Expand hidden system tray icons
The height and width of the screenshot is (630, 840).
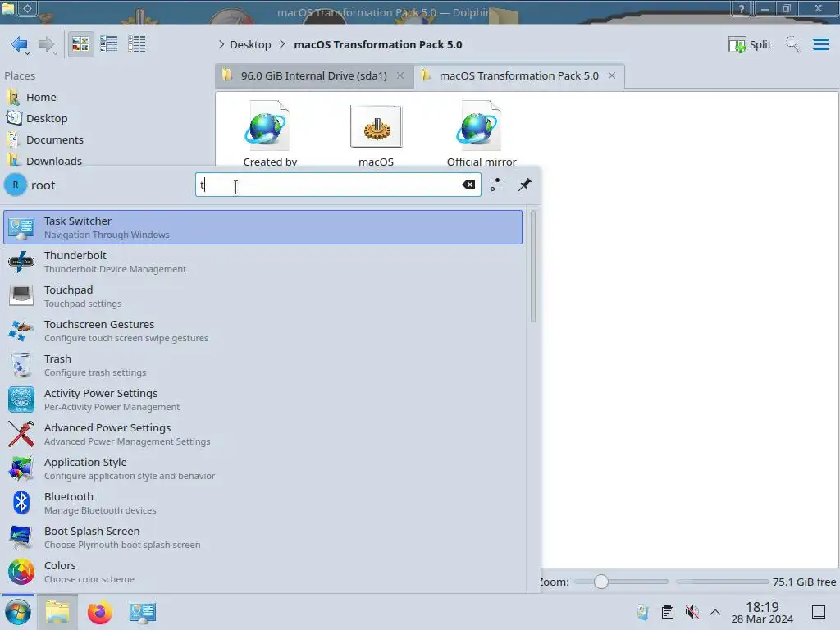coord(715,612)
